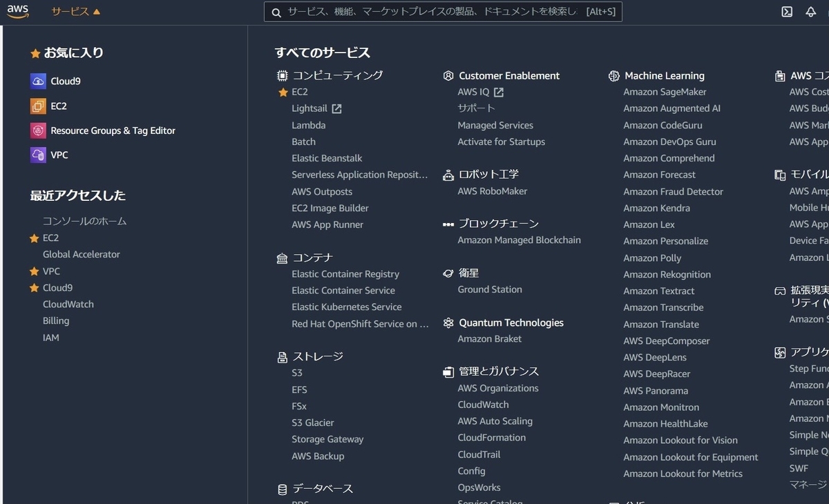Open Amazon Braket
Viewport: 829px width, 504px height.
[490, 339]
